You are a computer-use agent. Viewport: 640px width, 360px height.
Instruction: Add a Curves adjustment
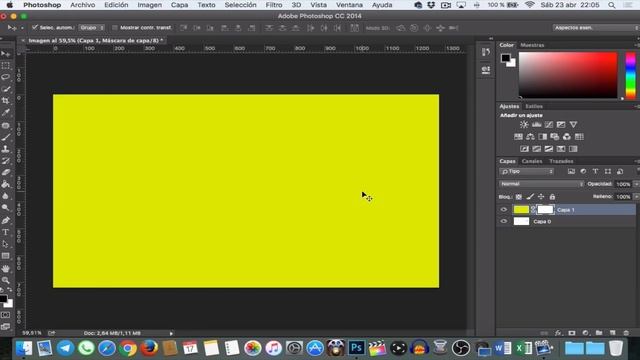pyautogui.click(x=549, y=124)
